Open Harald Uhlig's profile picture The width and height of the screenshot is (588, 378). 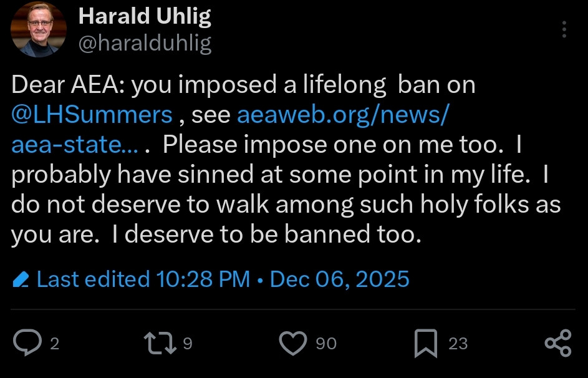tap(39, 30)
